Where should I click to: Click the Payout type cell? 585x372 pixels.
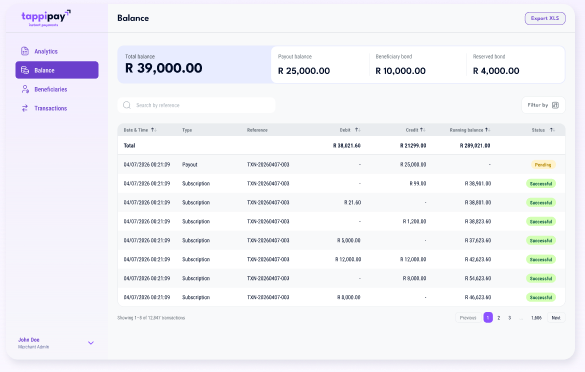pos(190,165)
